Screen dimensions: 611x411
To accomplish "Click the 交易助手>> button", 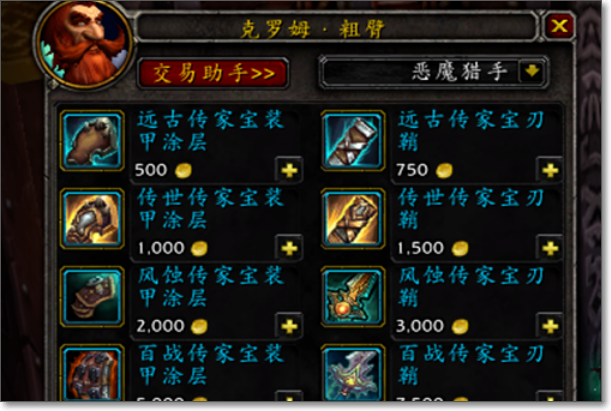I will (x=213, y=73).
